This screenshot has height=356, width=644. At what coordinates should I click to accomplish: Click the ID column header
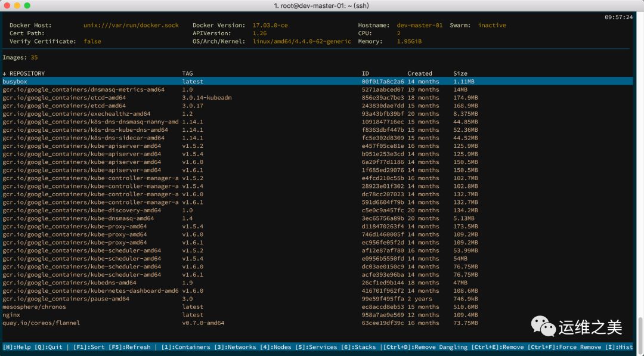coord(365,73)
